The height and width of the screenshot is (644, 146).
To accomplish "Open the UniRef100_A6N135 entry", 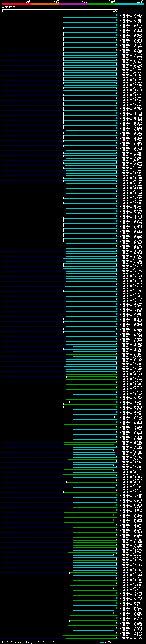I will 131,72.
